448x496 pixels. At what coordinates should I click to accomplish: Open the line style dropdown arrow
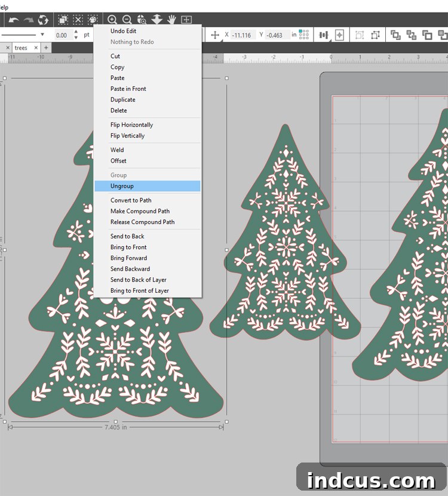42,35
